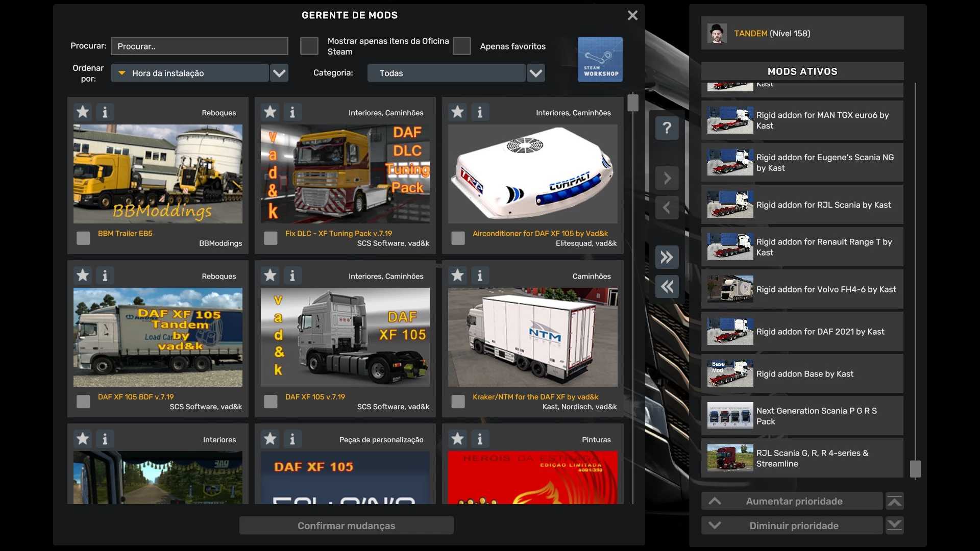This screenshot has height=551, width=980.
Task: Click the help question mark icon
Action: pos(667,128)
